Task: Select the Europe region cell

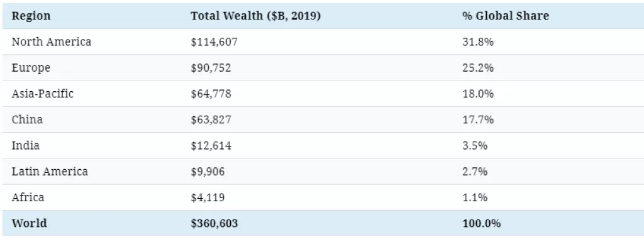Action: [31, 68]
